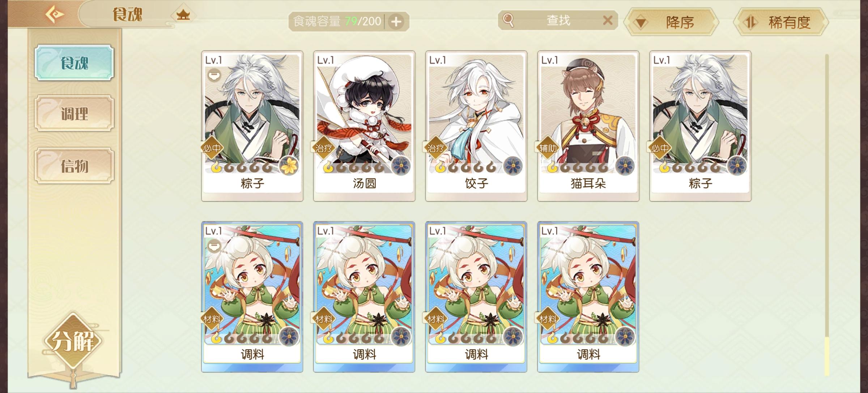
Task: Expand food soul capacity with plus icon
Action: coord(396,22)
